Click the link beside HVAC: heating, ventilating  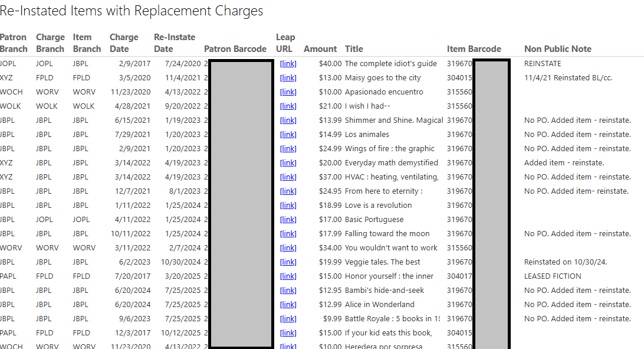pyautogui.click(x=288, y=177)
